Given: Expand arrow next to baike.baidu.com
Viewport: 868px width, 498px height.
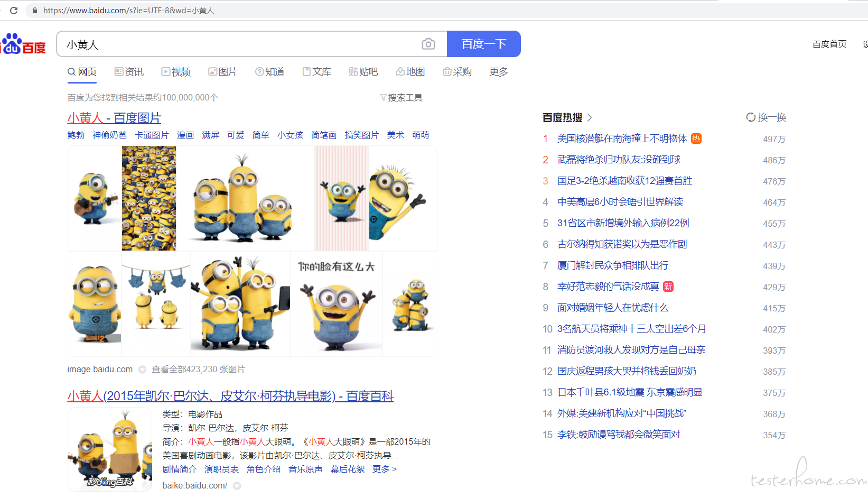Looking at the screenshot, I should (x=237, y=486).
